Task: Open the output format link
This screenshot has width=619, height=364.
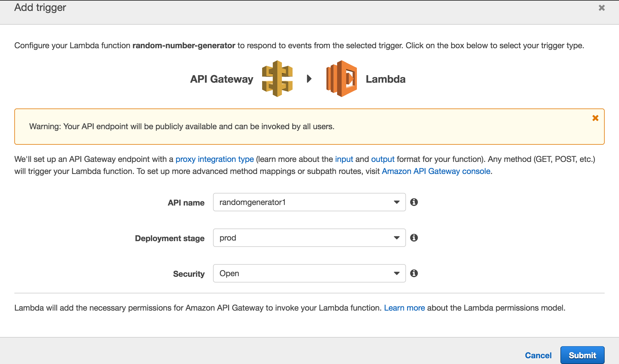Action: 383,159
